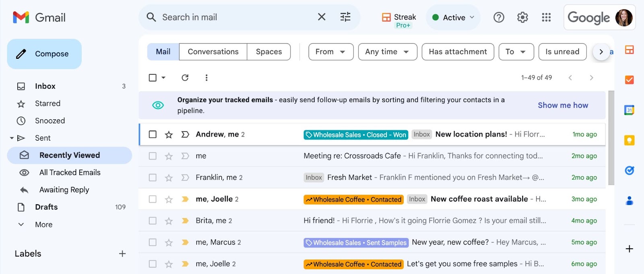Open Streak Pro+ menu
Screen dimensions: 644x274
point(399,20)
